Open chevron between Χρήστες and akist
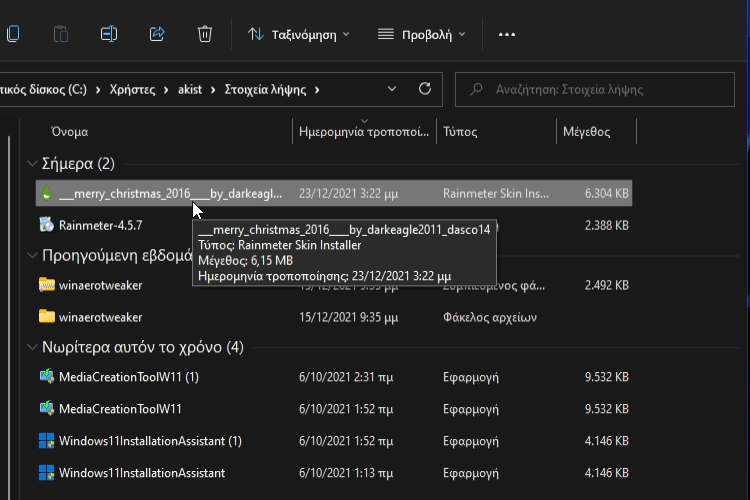 (x=166, y=90)
